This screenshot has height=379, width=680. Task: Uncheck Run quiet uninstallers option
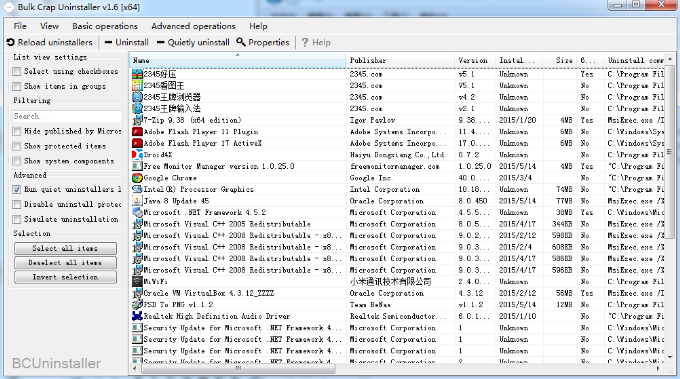tap(17, 190)
